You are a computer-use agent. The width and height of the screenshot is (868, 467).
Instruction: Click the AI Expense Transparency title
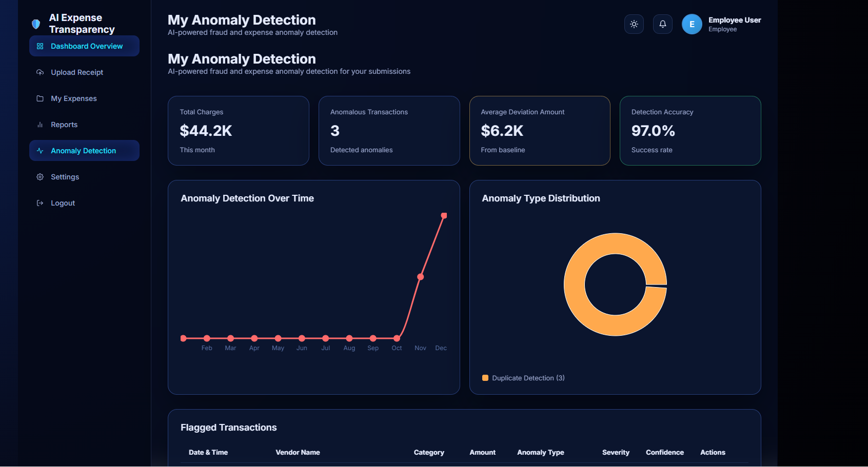pos(82,24)
